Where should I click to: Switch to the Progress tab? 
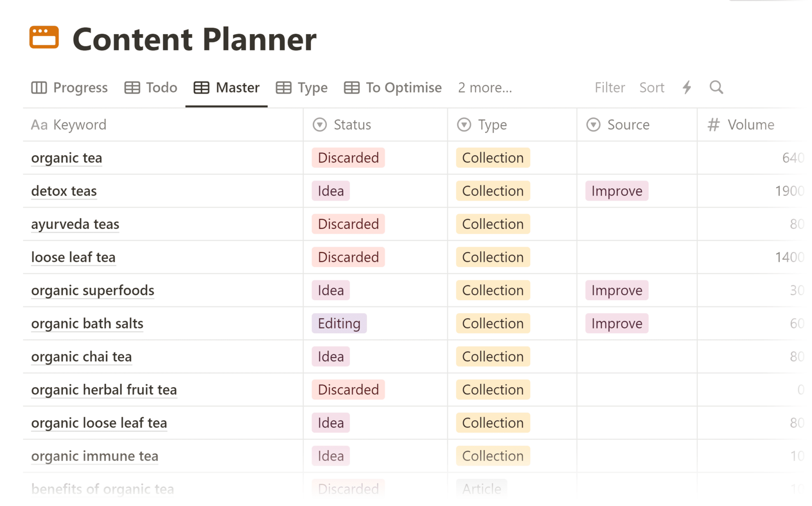click(x=71, y=87)
